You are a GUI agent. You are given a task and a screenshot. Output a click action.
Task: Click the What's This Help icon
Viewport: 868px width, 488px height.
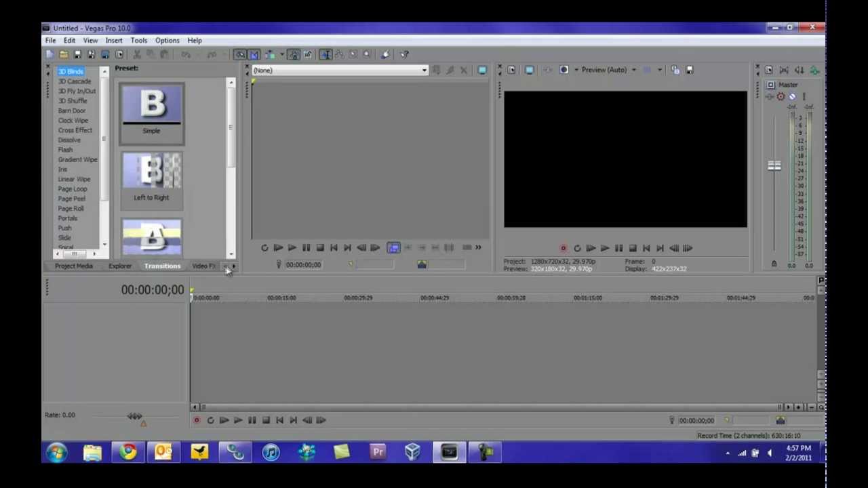pyautogui.click(x=404, y=54)
